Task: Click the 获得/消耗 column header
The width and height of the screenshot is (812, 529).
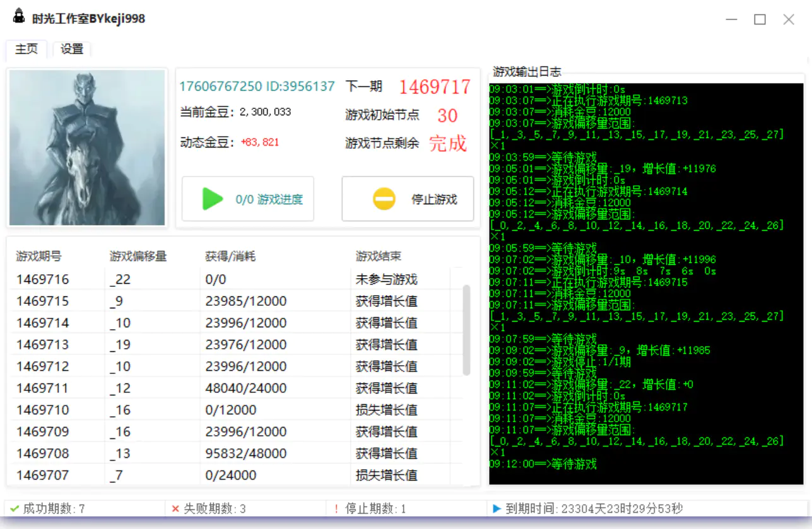Action: click(230, 256)
